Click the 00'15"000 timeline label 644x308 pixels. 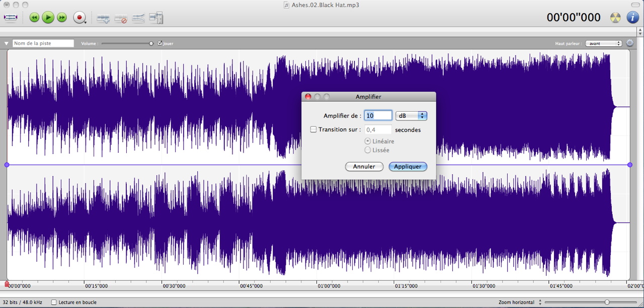click(96, 286)
